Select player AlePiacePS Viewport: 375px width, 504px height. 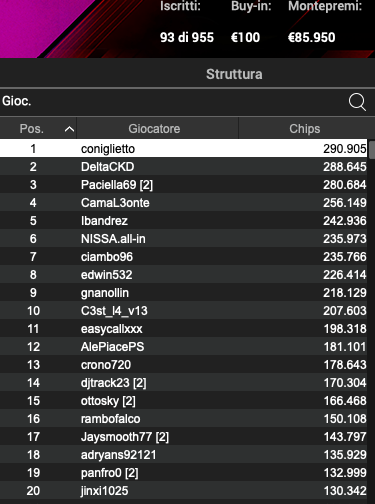point(112,347)
